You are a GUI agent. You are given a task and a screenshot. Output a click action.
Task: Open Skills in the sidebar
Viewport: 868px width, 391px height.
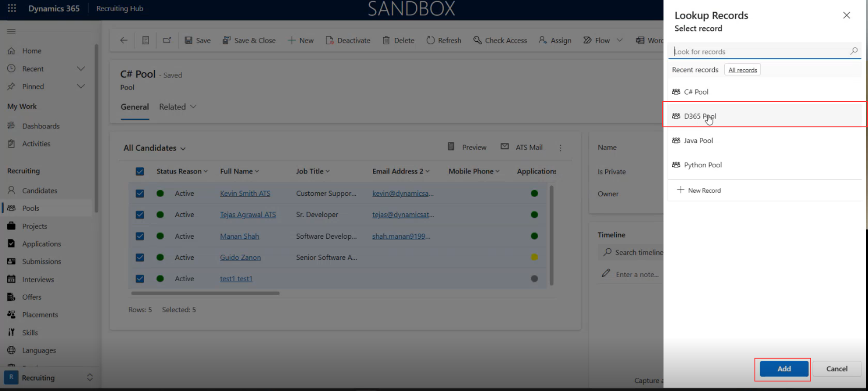(30, 332)
